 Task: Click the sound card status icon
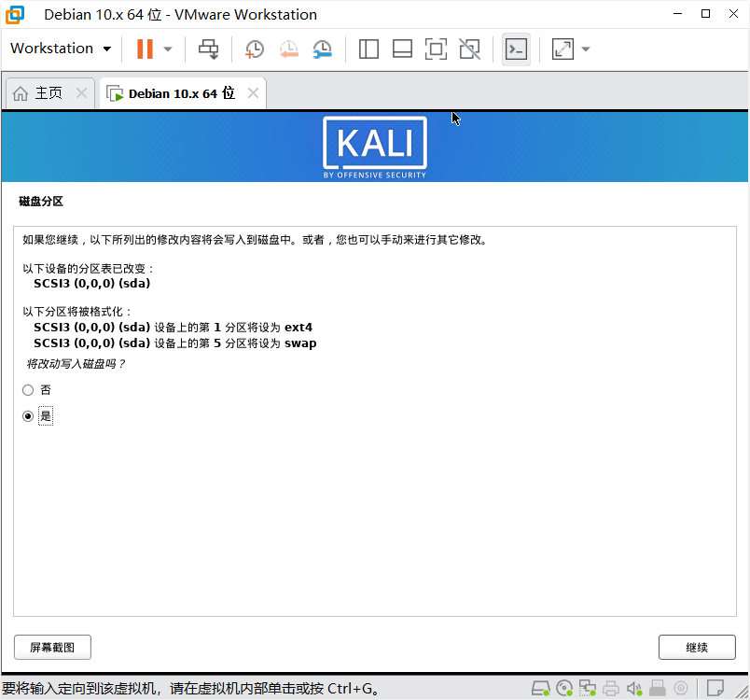[x=634, y=689]
